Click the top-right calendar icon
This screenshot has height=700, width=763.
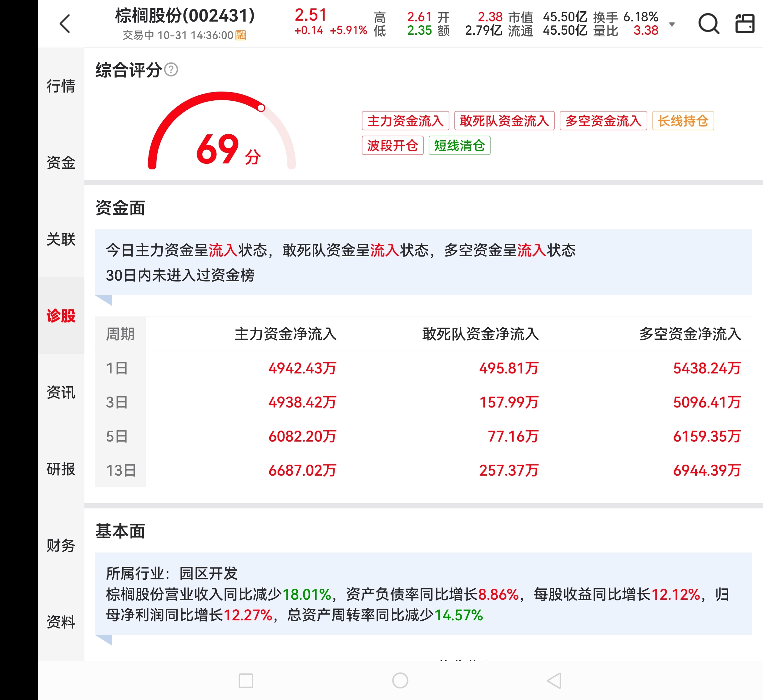[745, 24]
